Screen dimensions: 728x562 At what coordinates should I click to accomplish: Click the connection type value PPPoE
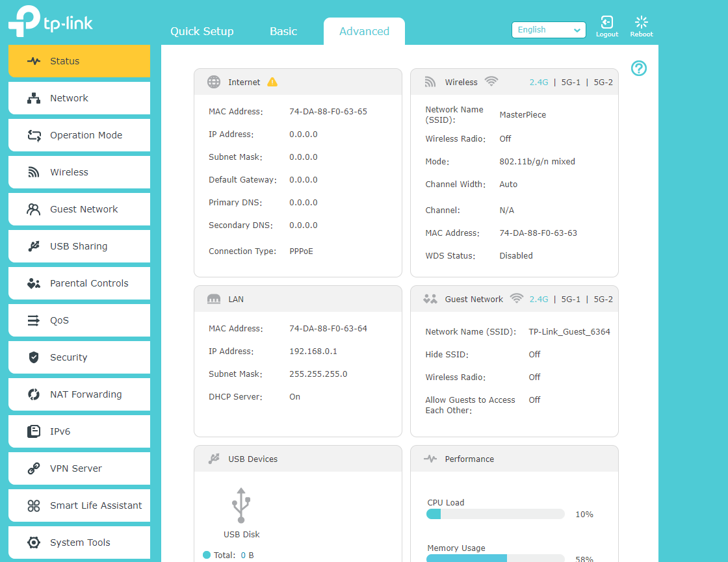[302, 251]
